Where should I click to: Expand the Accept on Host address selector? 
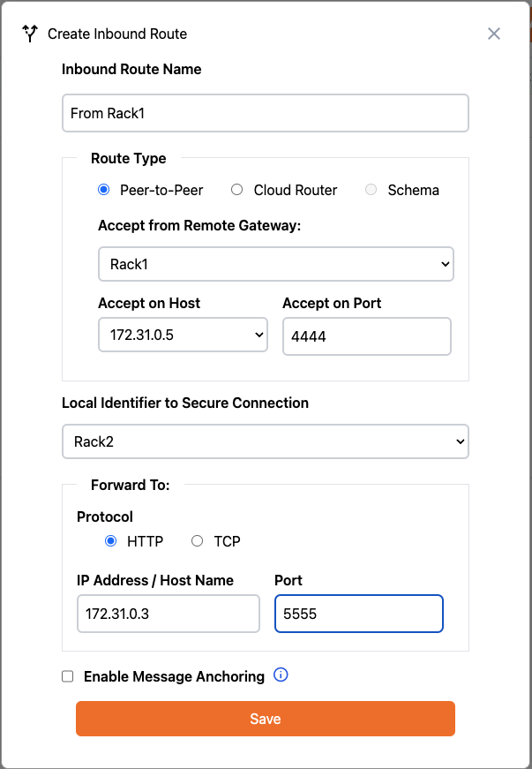pyautogui.click(x=182, y=335)
